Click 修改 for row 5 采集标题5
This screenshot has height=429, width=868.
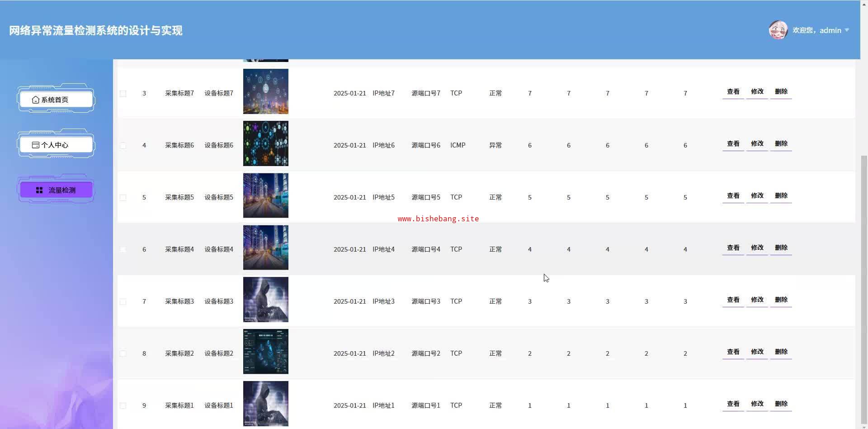pos(757,195)
